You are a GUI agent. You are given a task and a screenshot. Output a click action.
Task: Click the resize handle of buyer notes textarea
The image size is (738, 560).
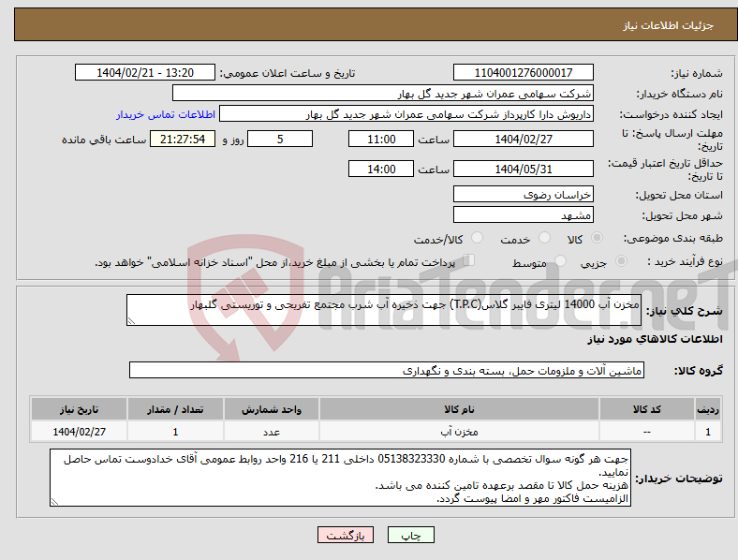(54, 502)
